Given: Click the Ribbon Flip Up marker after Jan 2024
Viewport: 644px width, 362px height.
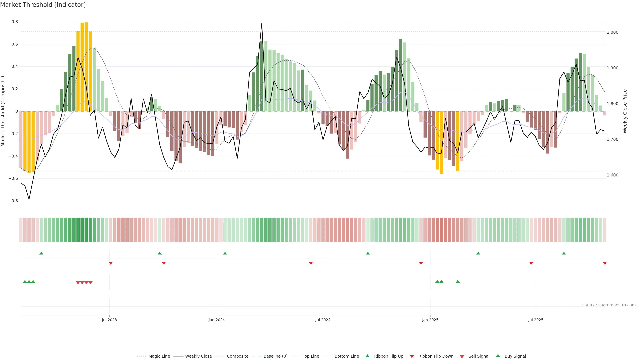Looking at the screenshot, I should tap(225, 253).
